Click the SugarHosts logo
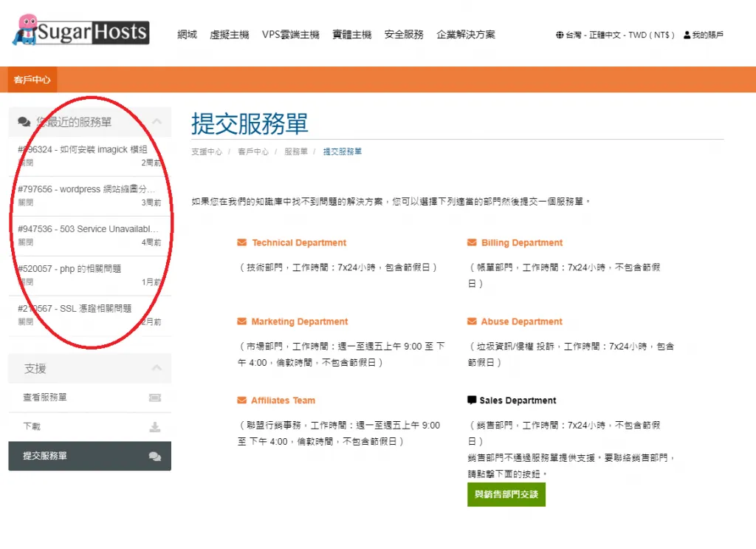Screen dimensions: 756x549 tap(80, 30)
